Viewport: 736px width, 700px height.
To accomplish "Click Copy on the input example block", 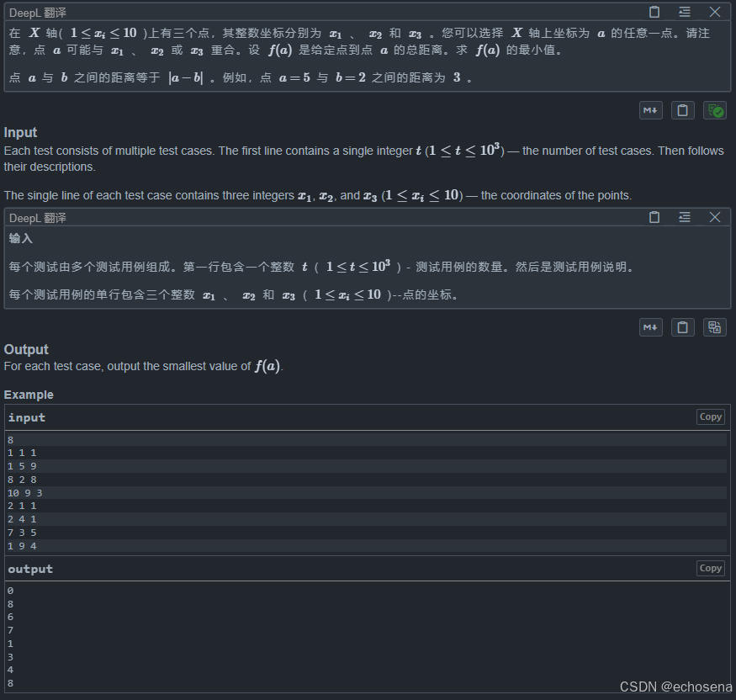I will click(x=710, y=416).
